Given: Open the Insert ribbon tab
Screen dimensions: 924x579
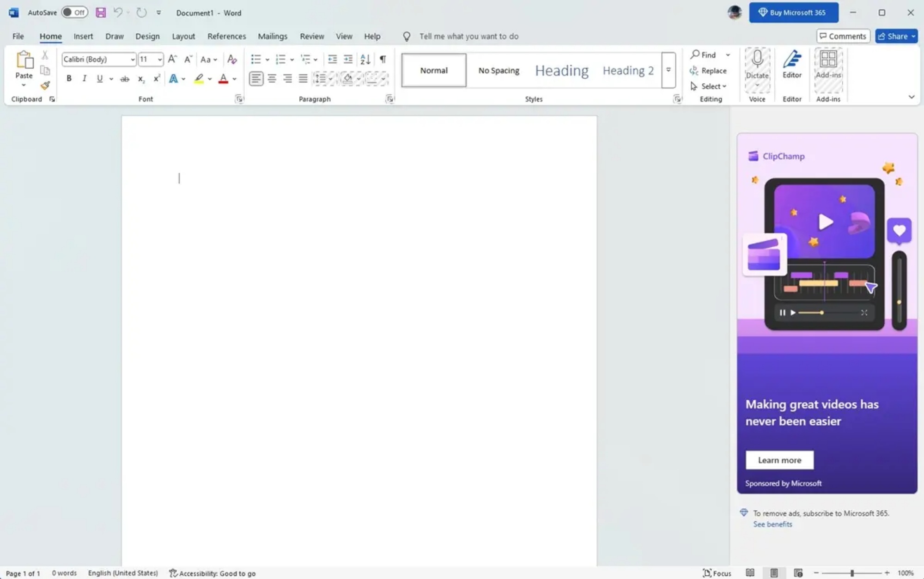Looking at the screenshot, I should click(83, 36).
